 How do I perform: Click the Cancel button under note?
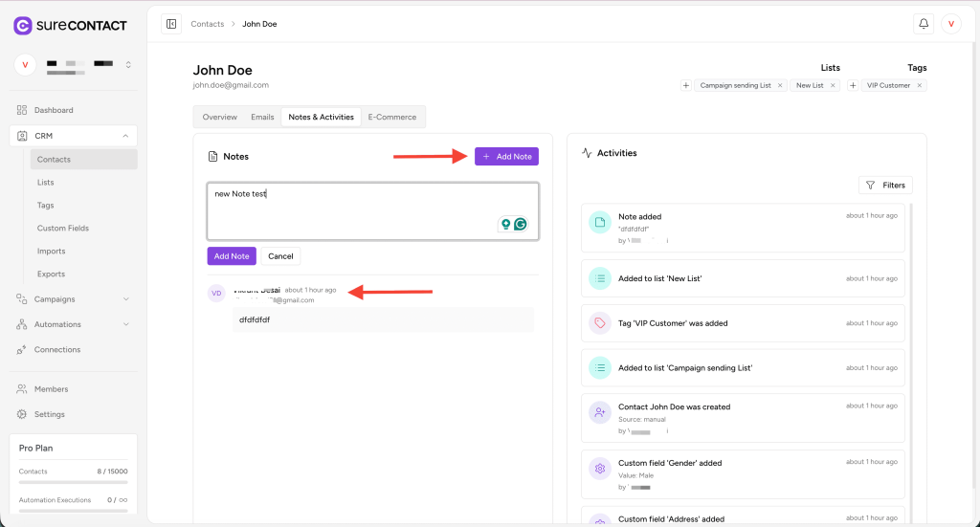(x=280, y=256)
